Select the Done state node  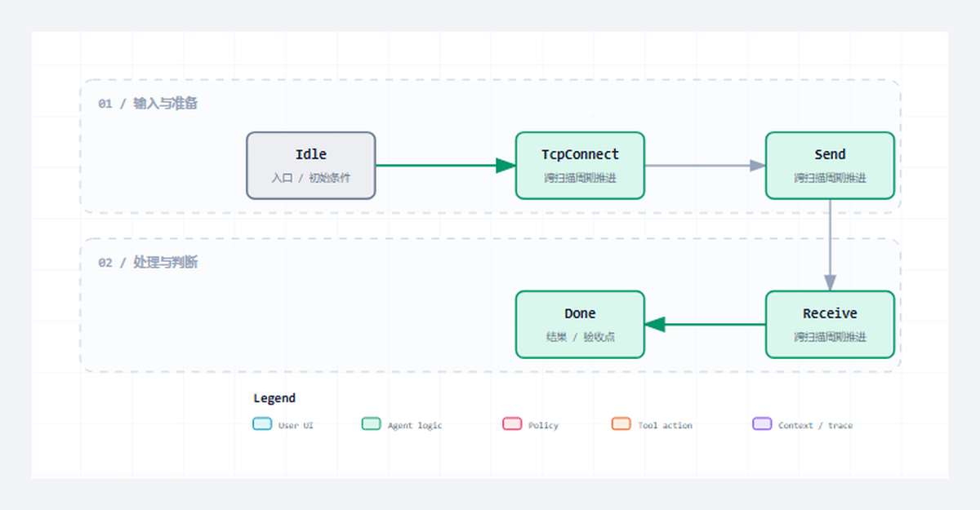point(580,325)
